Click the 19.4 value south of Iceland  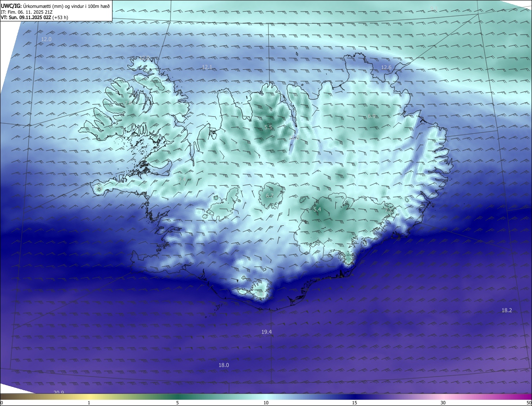(266, 332)
